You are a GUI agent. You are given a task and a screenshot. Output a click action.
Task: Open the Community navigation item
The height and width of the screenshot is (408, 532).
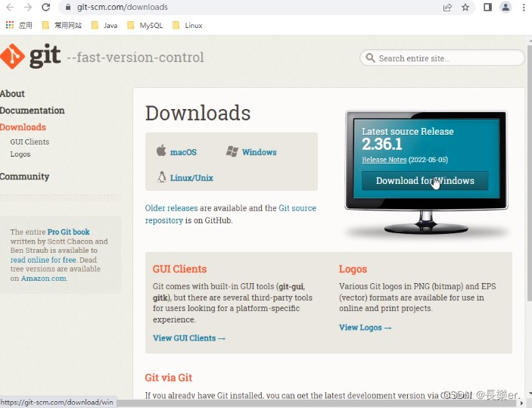pyautogui.click(x=25, y=176)
